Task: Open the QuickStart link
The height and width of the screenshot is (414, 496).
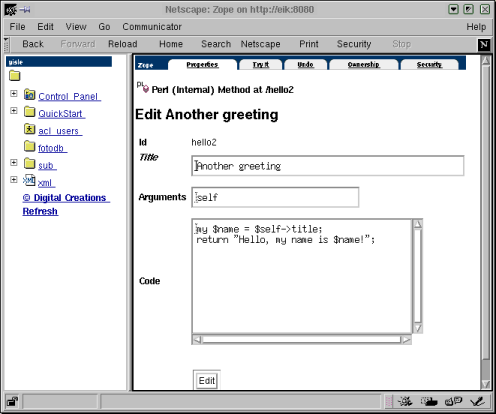Action: coord(62,114)
